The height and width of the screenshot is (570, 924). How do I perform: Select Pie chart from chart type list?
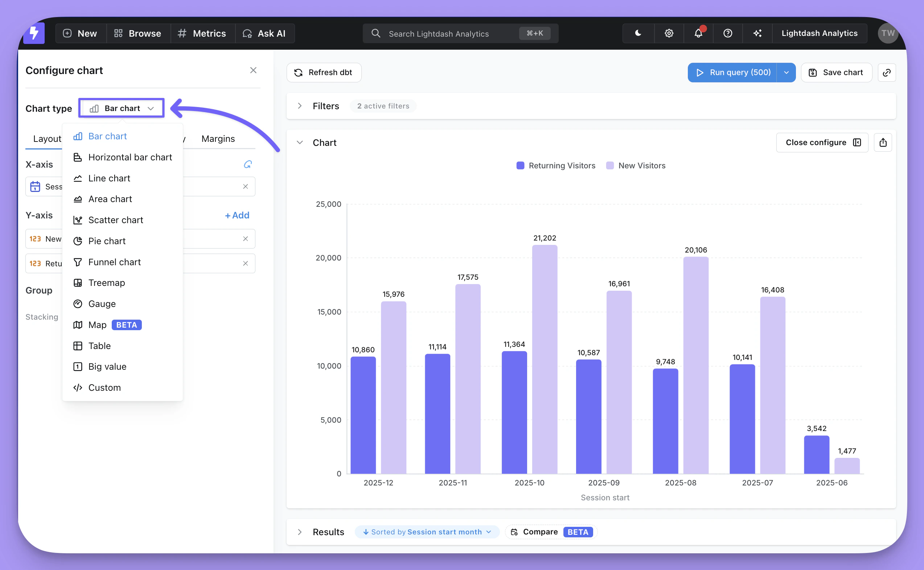(107, 241)
